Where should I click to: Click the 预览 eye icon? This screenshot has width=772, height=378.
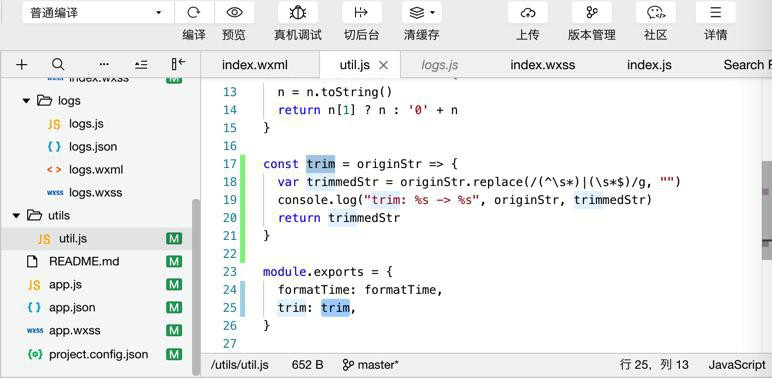[234, 12]
